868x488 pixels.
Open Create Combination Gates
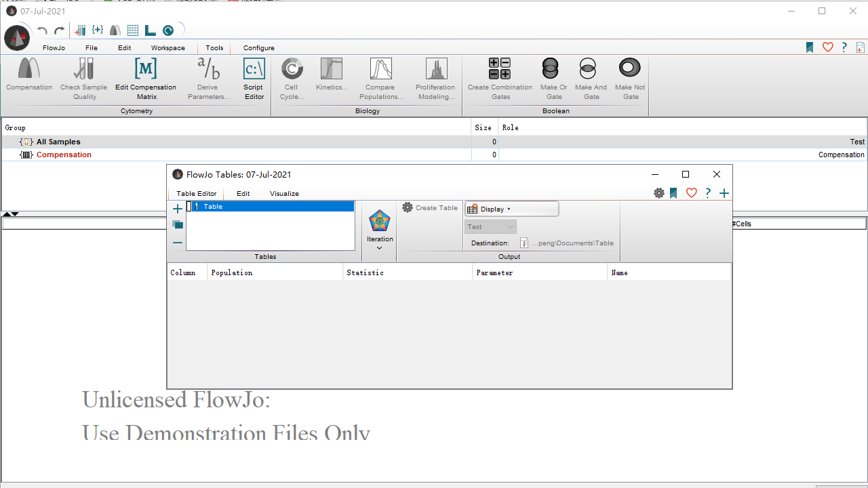point(500,75)
